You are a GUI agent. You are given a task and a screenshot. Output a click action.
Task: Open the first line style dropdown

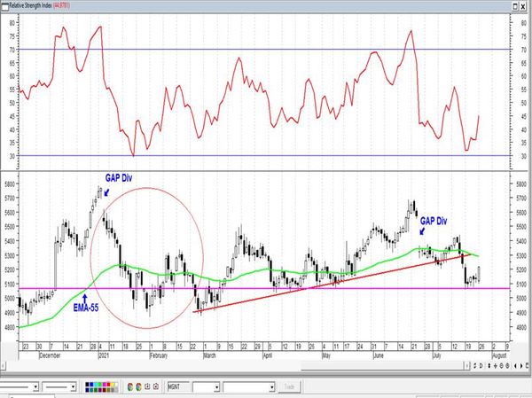pyautogui.click(x=35, y=386)
